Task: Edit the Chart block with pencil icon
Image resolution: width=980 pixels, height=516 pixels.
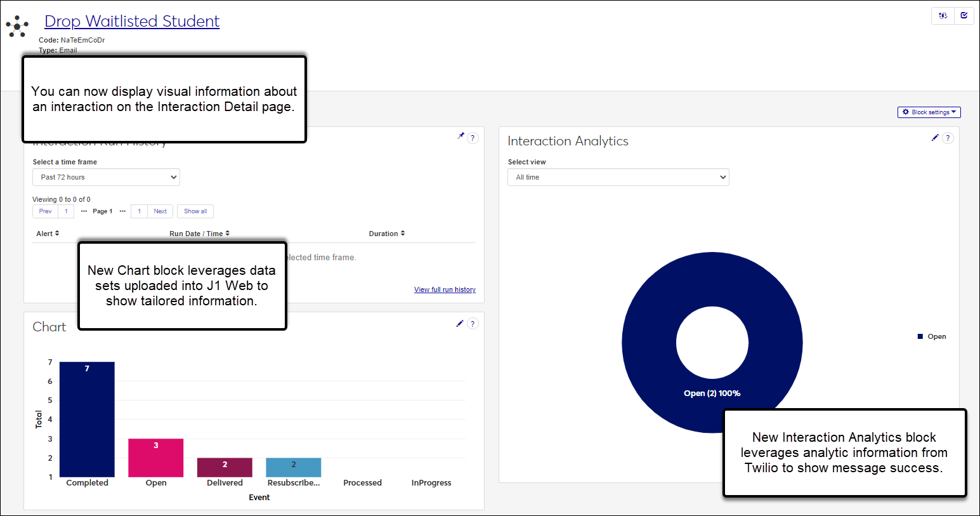Action: click(460, 324)
